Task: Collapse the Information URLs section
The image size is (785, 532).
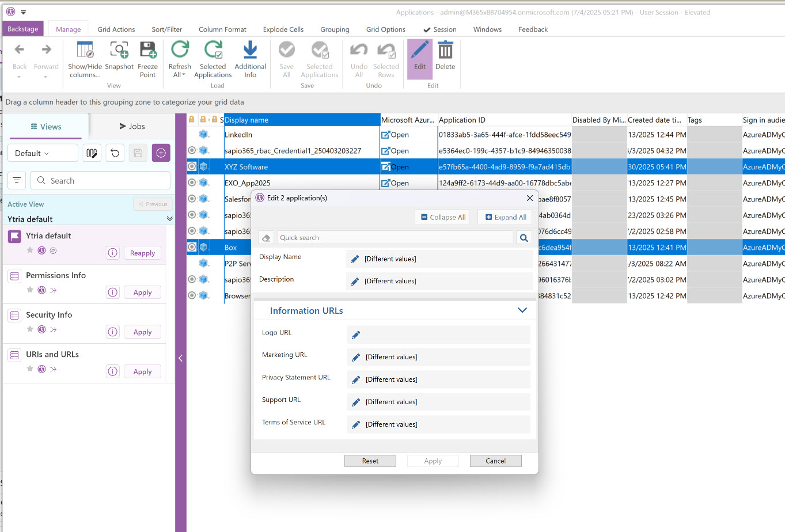Action: (x=522, y=310)
